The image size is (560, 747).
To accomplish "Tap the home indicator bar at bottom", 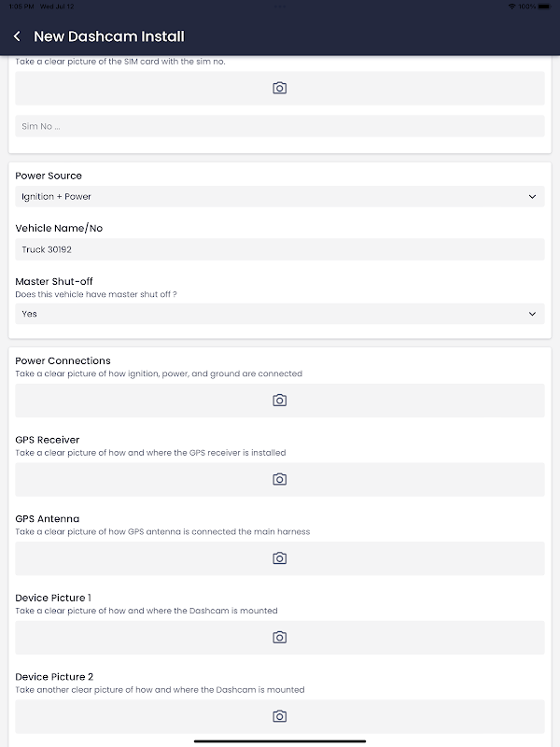I will (279, 741).
